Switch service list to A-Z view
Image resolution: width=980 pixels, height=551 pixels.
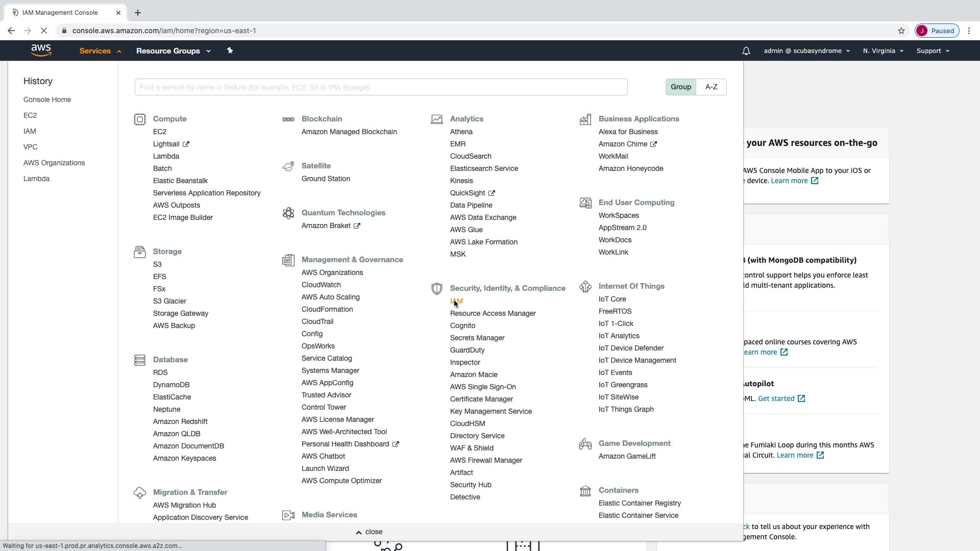tap(711, 87)
